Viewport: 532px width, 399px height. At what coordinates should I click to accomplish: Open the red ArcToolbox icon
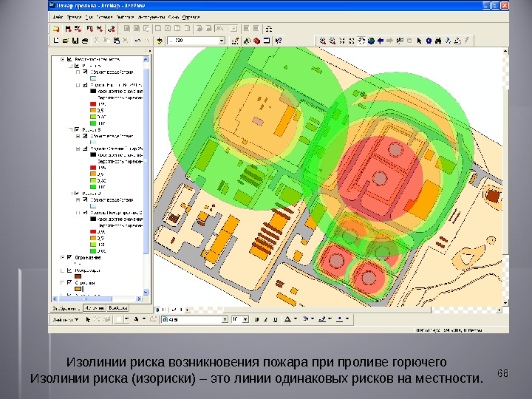pyautogui.click(x=257, y=41)
